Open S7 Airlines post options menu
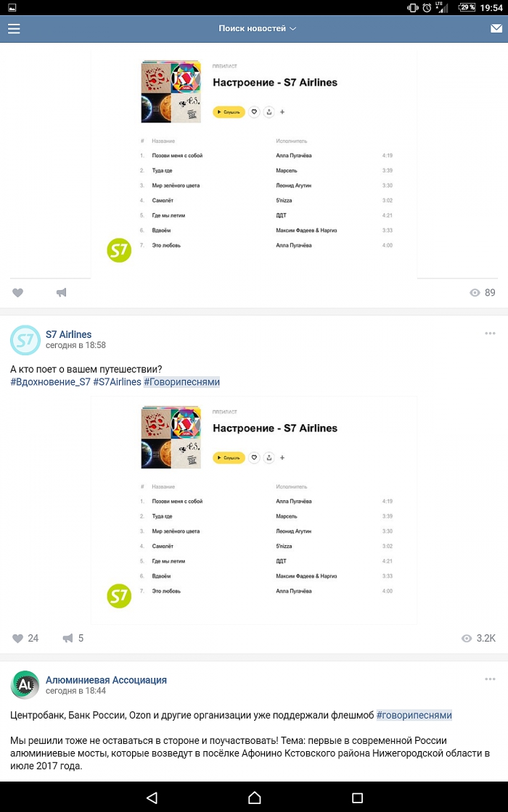Screen dimensions: 508x812 [x=491, y=333]
